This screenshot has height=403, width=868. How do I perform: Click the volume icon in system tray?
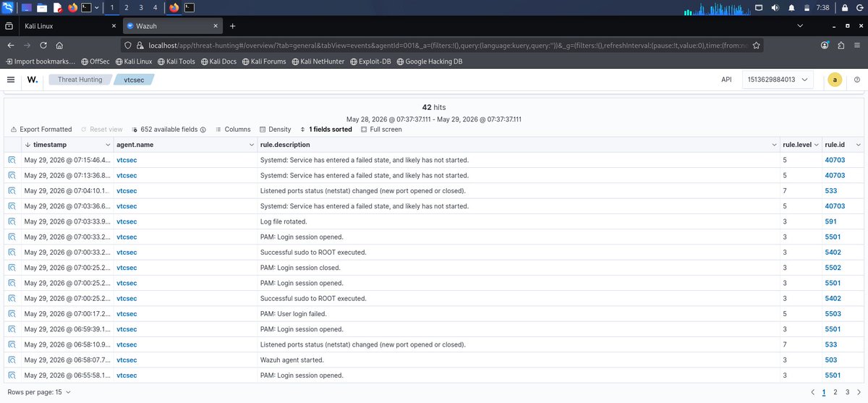pyautogui.click(x=775, y=7)
